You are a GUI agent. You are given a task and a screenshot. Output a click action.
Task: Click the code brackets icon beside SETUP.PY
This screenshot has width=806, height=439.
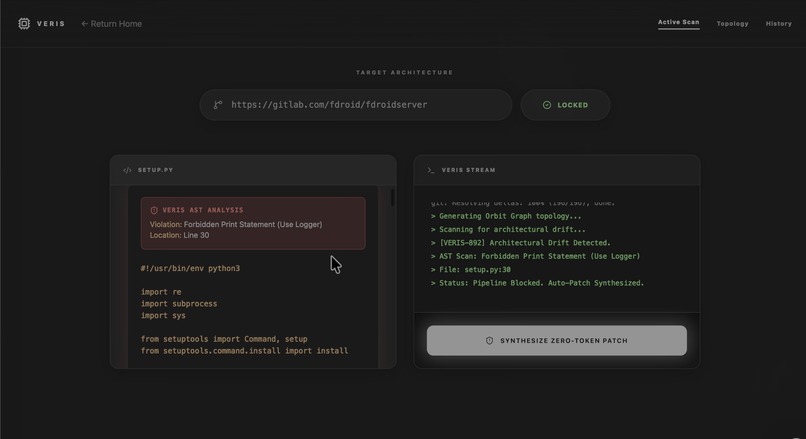(x=127, y=170)
